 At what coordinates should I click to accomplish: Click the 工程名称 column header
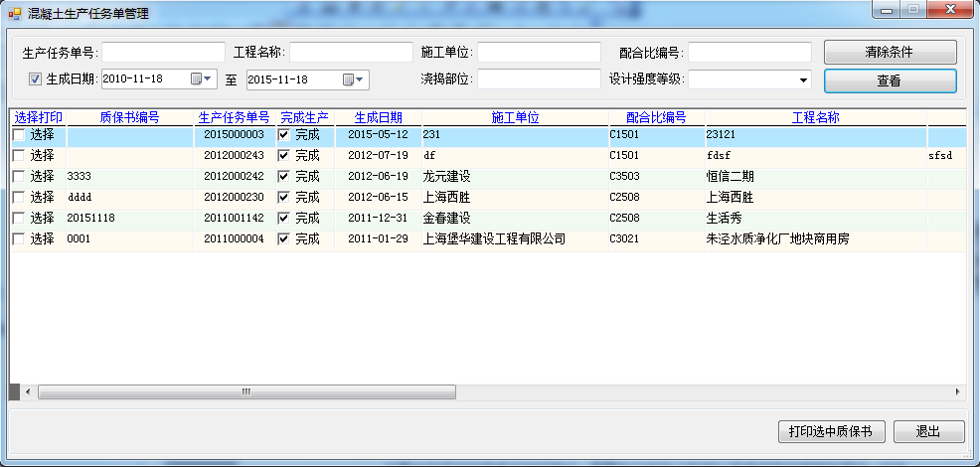tap(815, 117)
